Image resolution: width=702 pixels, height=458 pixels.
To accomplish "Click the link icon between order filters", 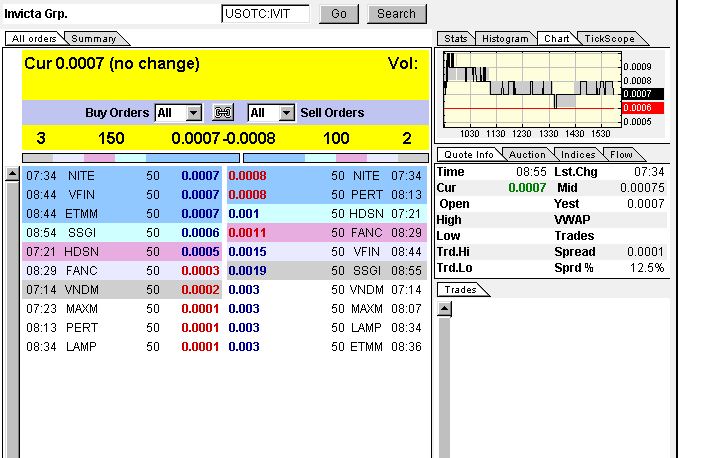I will [223, 113].
